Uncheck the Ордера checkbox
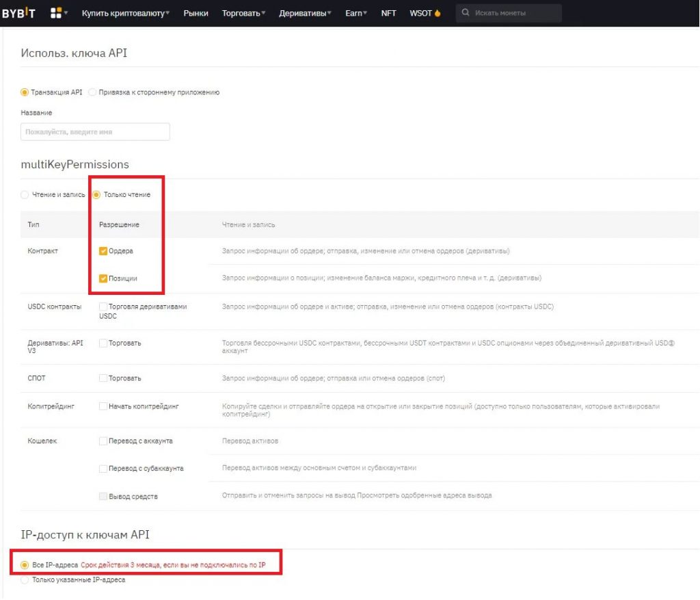700x600 pixels. coord(103,251)
